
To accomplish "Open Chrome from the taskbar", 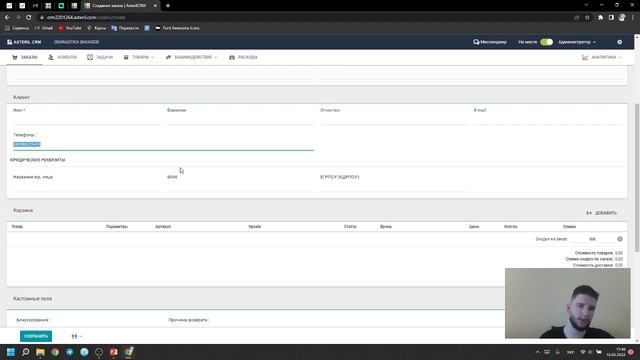I will [x=55, y=352].
